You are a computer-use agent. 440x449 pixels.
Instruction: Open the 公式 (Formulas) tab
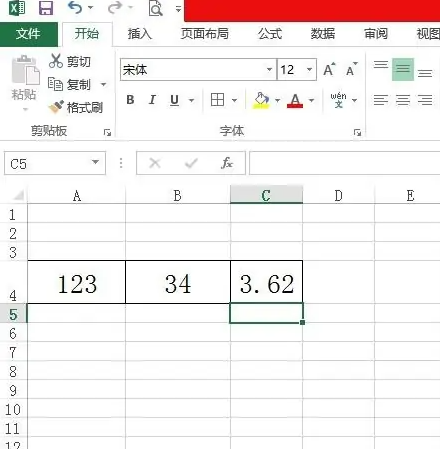pyautogui.click(x=270, y=34)
